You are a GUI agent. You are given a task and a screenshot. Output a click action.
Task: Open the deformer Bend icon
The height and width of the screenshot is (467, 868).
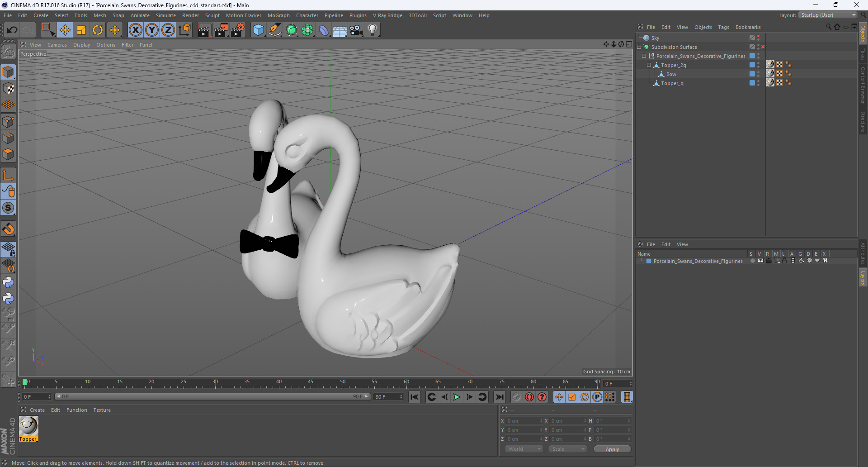click(324, 30)
